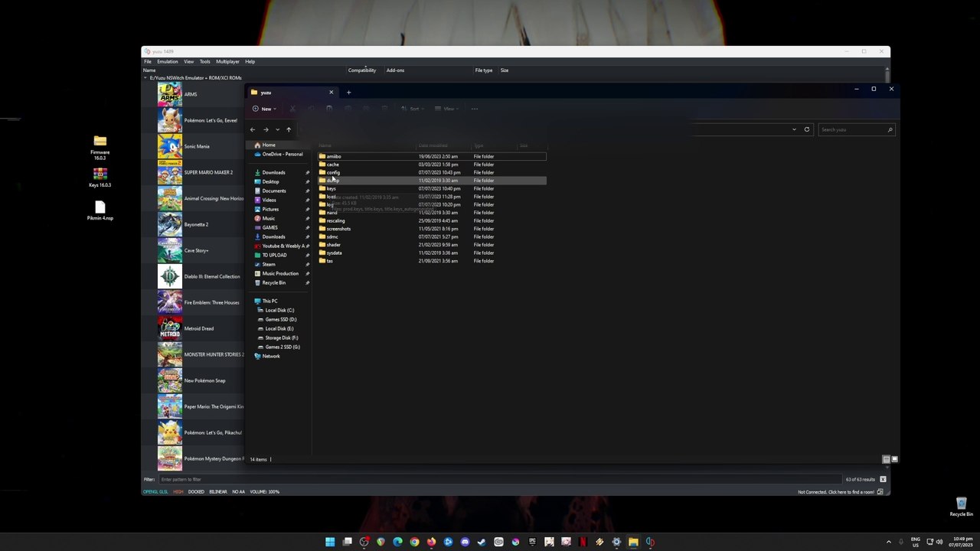Adjust the VOLUME: 100% control
Viewport: 980px width, 551px height.
pos(264,491)
